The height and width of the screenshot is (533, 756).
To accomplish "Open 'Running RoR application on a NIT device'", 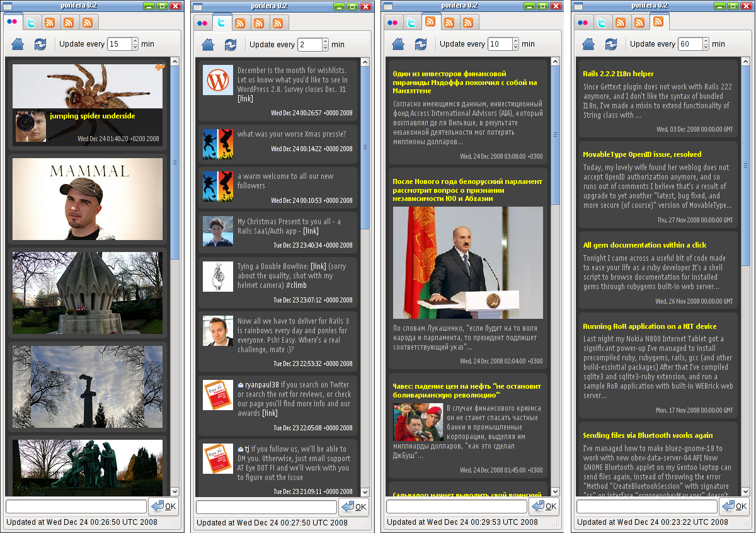I will point(650,326).
